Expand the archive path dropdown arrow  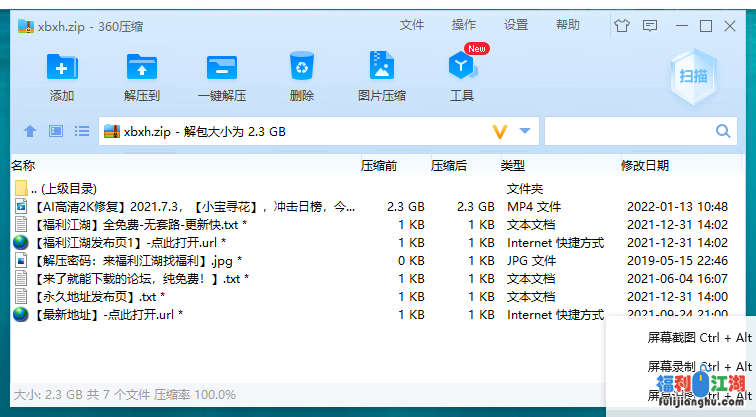point(526,131)
